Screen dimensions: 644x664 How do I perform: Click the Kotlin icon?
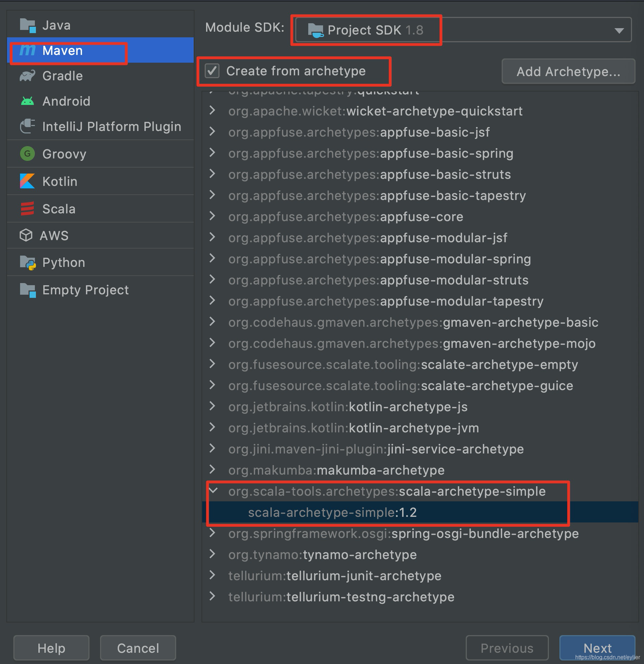[x=27, y=181]
